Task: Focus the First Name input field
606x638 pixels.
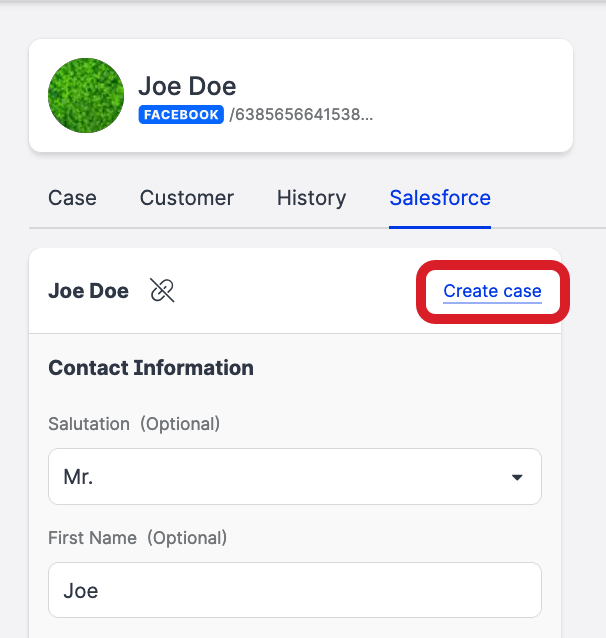Action: coord(295,590)
